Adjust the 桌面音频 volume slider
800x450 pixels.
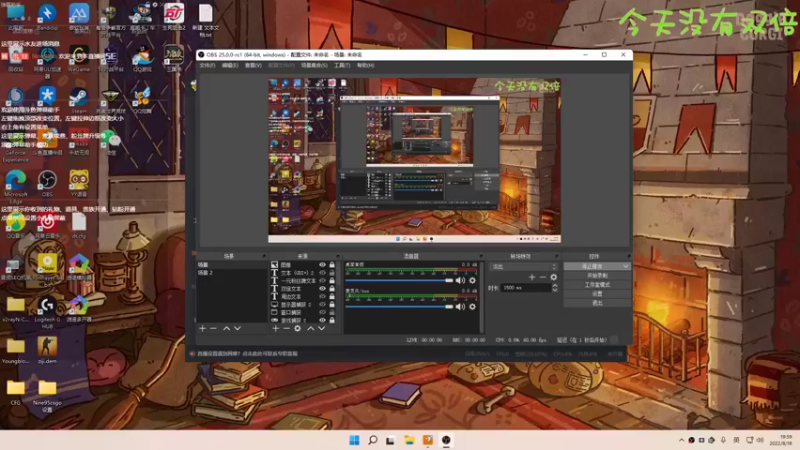[399, 281]
